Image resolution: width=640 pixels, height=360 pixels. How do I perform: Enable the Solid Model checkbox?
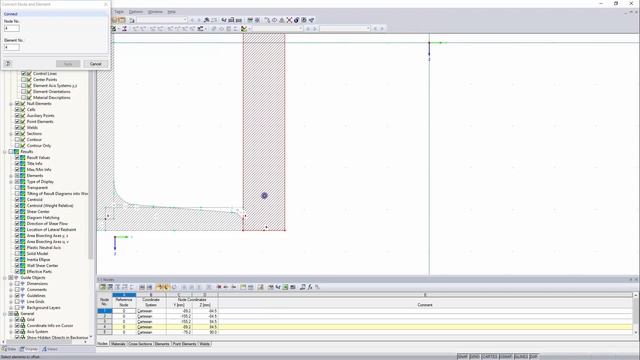[x=17, y=253]
